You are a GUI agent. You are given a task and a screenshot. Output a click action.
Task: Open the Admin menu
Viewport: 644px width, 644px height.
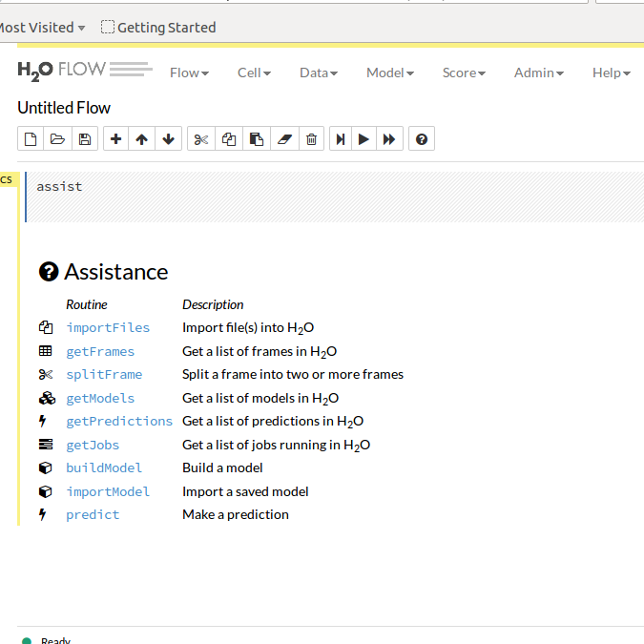point(539,73)
